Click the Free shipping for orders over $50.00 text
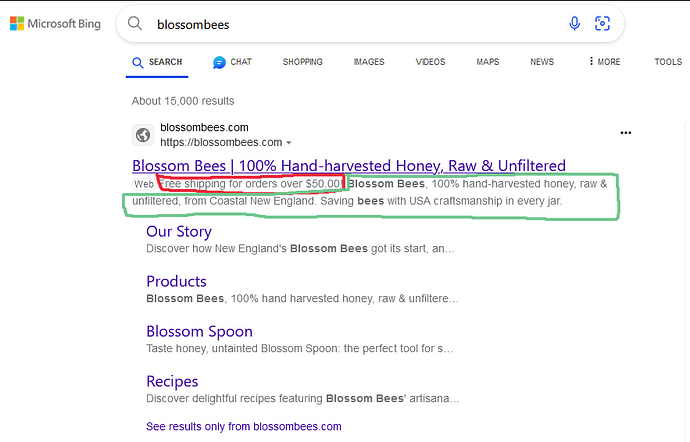 click(x=250, y=184)
